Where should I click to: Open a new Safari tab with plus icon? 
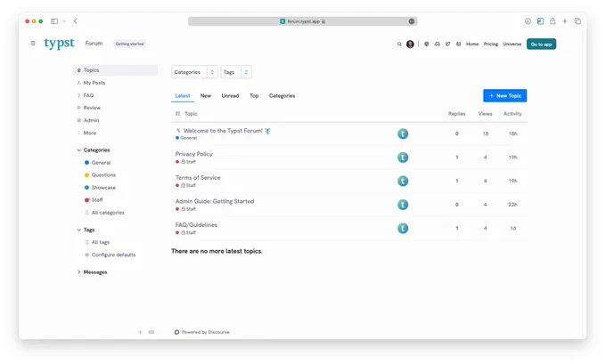(x=565, y=21)
